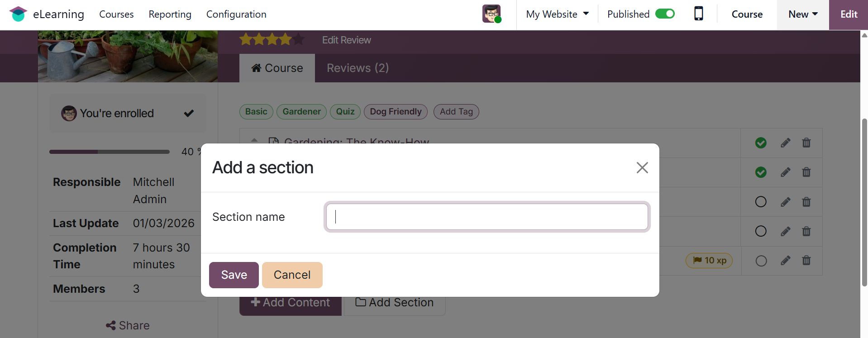Toggle the Published switch off
The width and height of the screenshot is (868, 338).
coord(665,14)
